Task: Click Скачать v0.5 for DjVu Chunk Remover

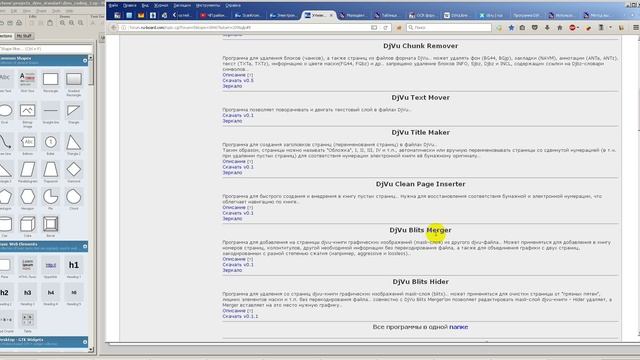Action: click(x=238, y=80)
